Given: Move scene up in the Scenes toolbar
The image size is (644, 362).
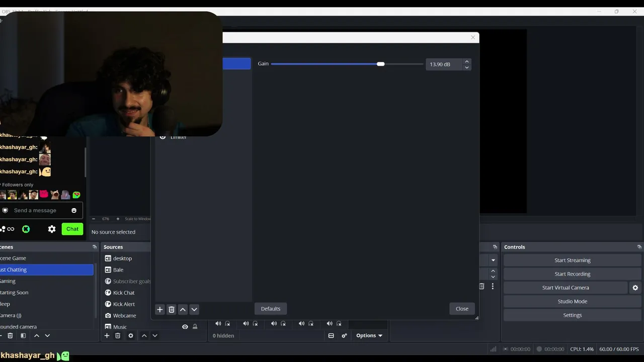Looking at the screenshot, I should tap(36, 335).
